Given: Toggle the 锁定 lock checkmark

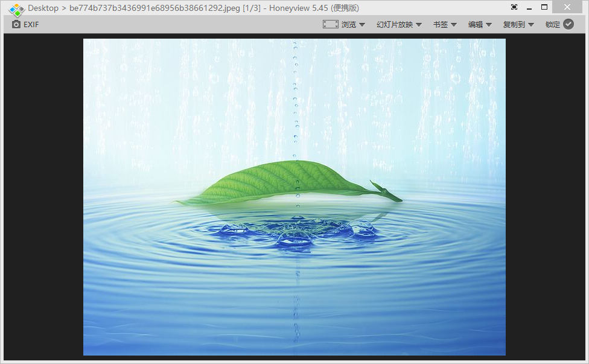Looking at the screenshot, I should [x=568, y=24].
